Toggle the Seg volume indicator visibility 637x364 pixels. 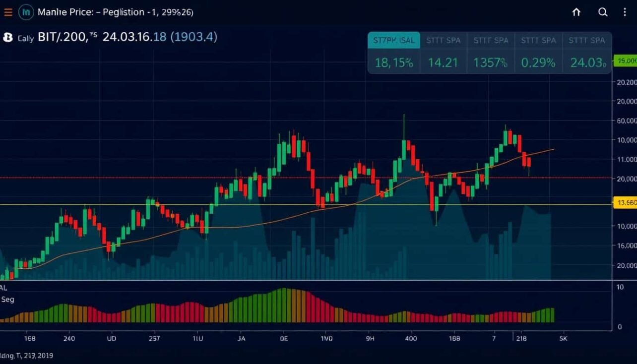[x=8, y=300]
